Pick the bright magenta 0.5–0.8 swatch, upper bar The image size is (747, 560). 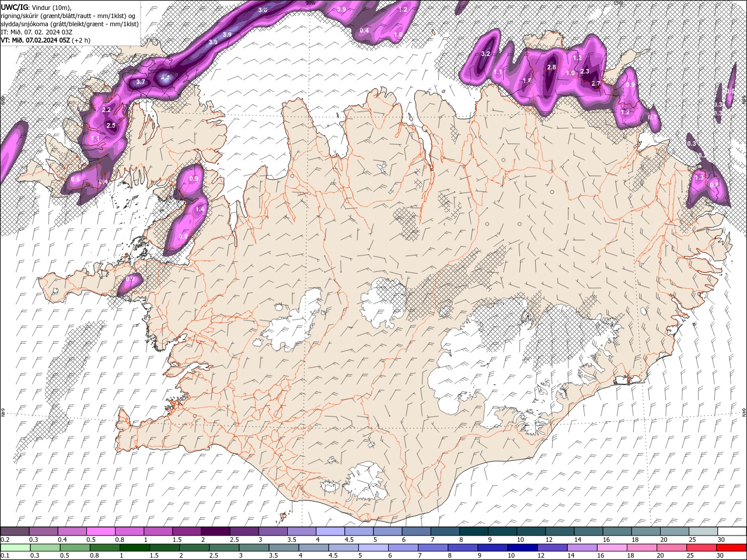pos(102,531)
